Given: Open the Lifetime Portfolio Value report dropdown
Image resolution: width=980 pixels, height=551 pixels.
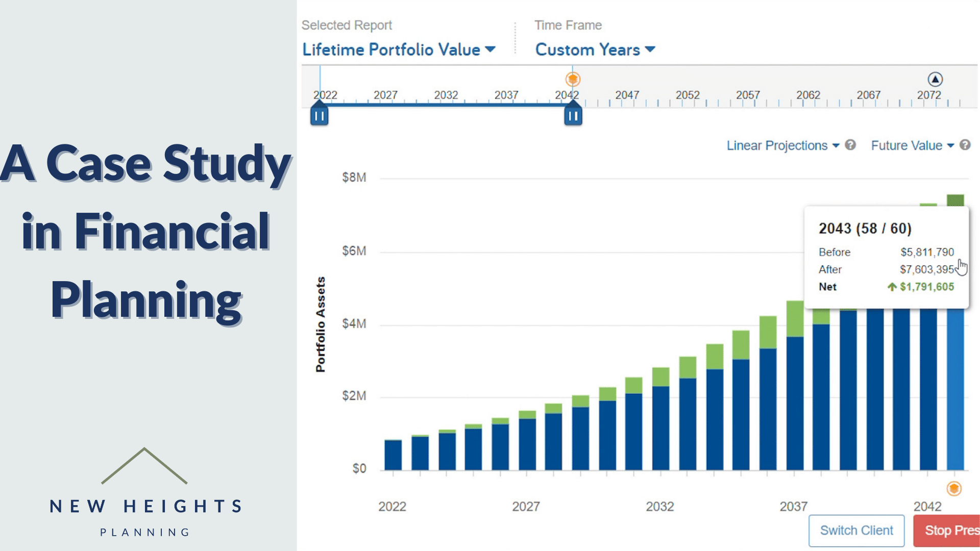Looking at the screenshot, I should [399, 49].
